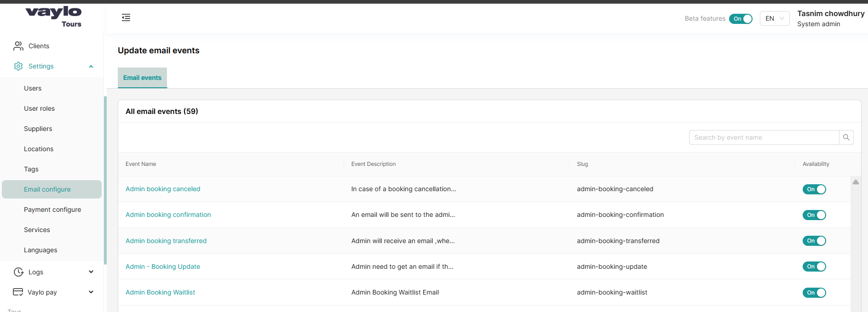
Task: Focus the Search by event name field
Action: tap(764, 137)
